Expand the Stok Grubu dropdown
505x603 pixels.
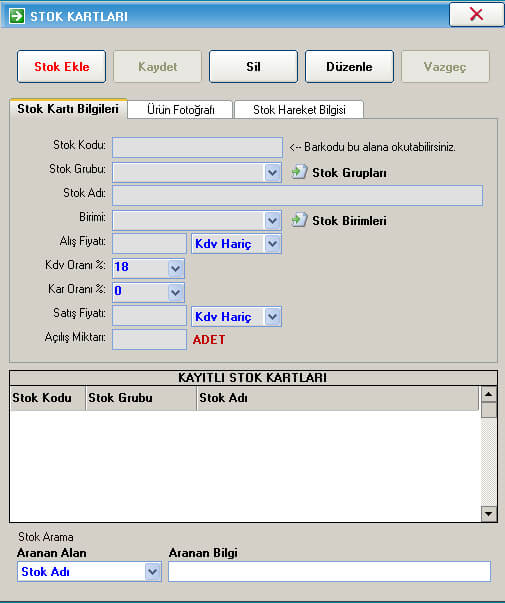[272, 172]
